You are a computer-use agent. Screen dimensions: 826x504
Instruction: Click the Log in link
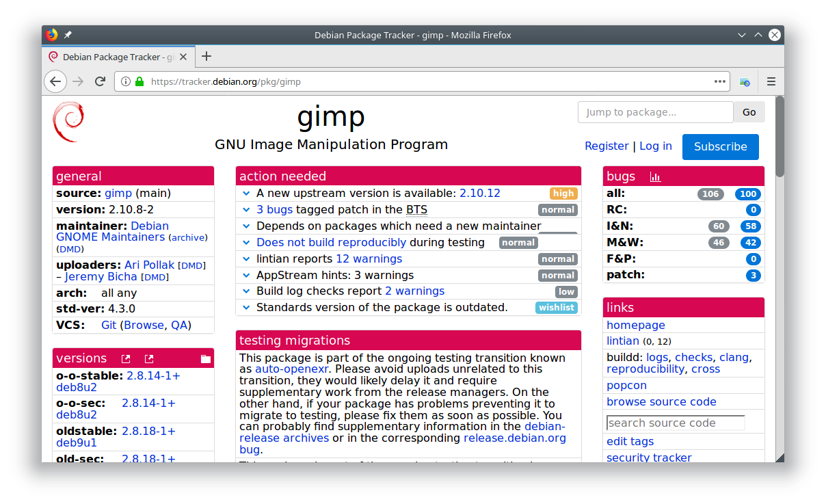[x=656, y=146]
